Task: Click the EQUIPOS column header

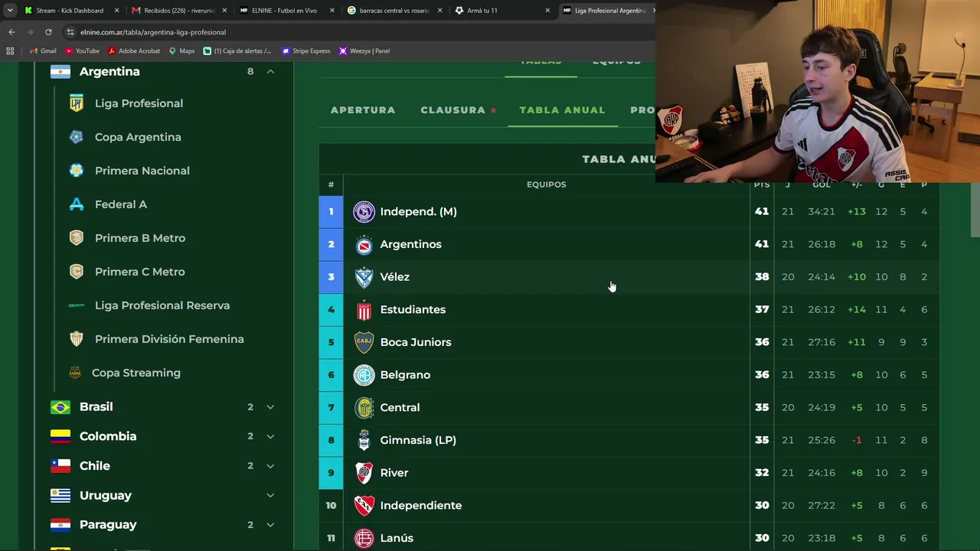Action: click(546, 184)
